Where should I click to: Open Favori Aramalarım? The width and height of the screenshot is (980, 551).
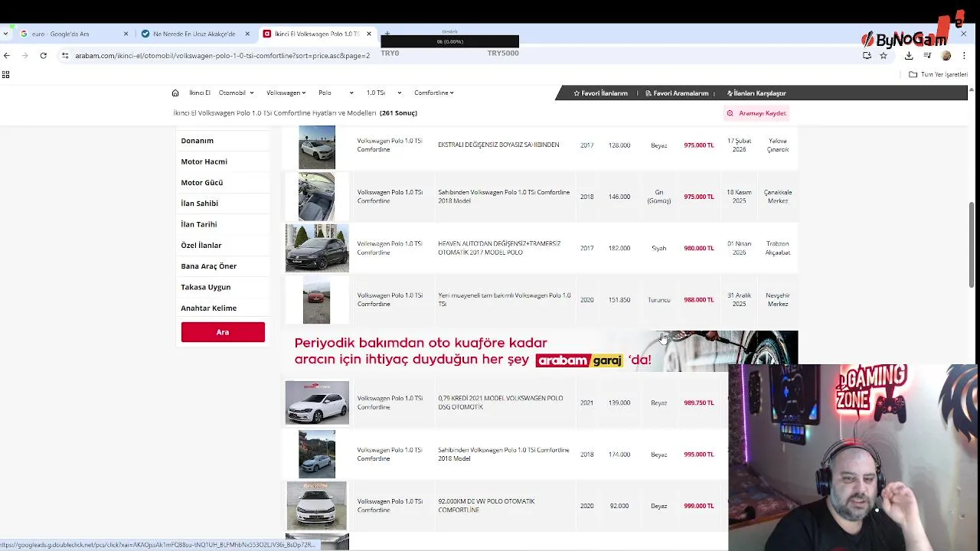pos(677,93)
